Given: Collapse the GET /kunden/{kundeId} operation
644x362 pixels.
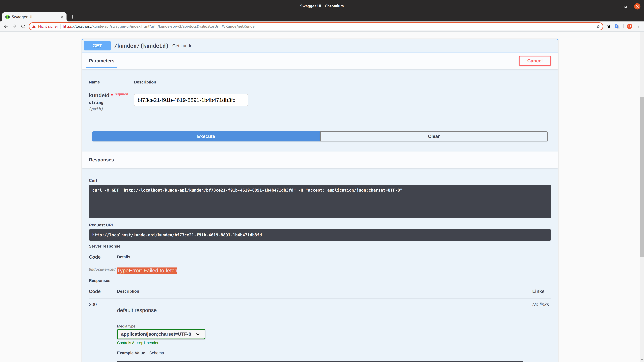Looking at the screenshot, I should coord(320,46).
